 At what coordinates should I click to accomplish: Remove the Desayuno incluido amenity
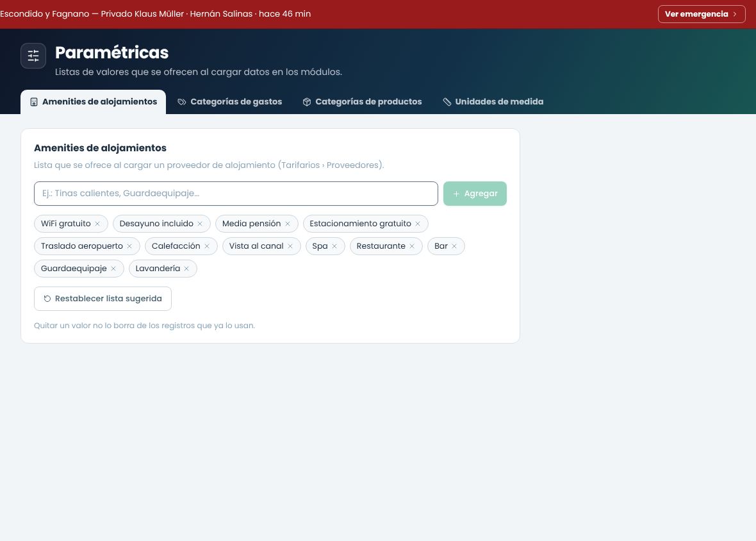point(200,224)
